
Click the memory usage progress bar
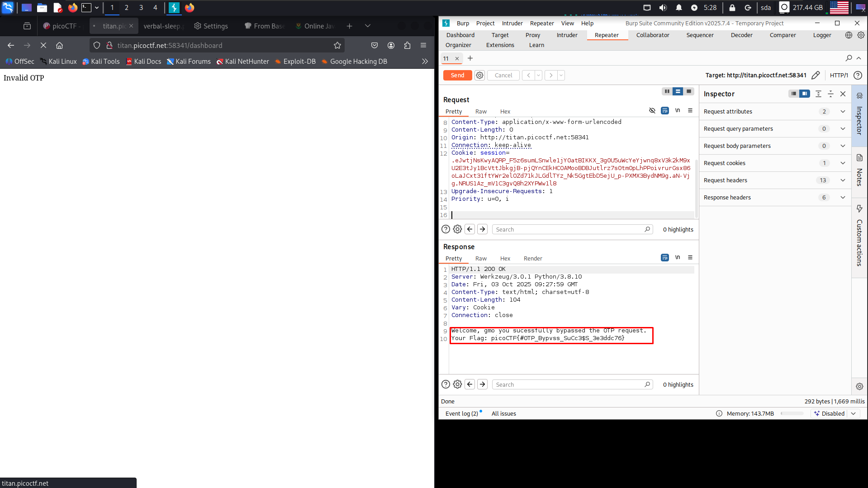(x=792, y=413)
